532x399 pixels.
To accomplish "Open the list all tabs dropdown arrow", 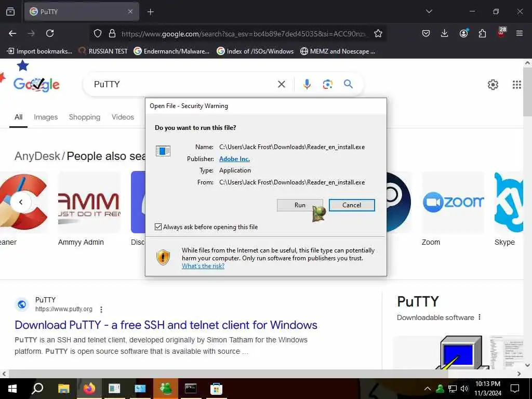I will (429, 11).
